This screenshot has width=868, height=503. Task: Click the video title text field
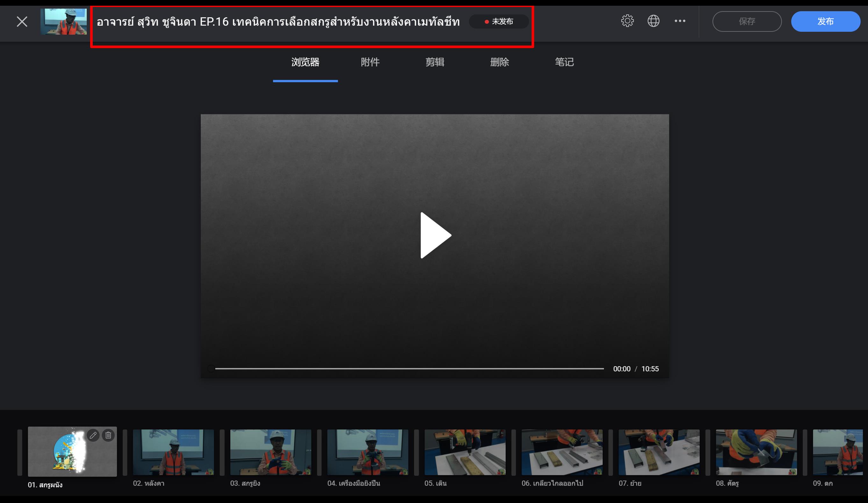pos(278,22)
